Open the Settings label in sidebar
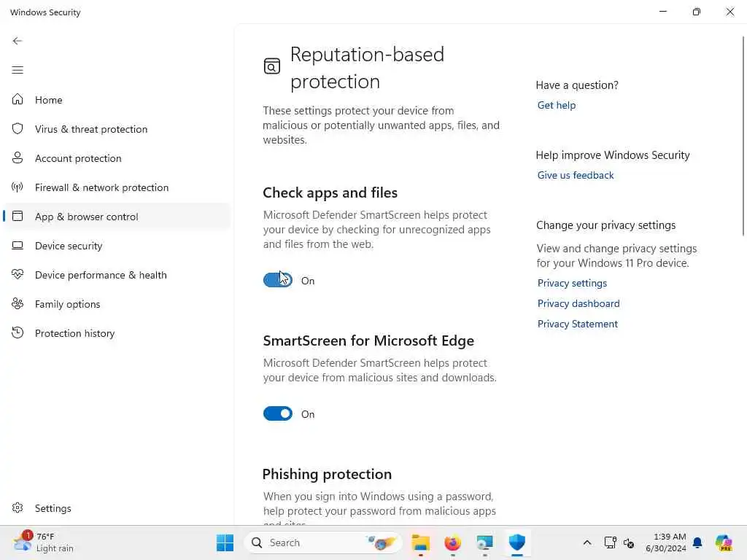This screenshot has width=747, height=560. click(x=53, y=508)
